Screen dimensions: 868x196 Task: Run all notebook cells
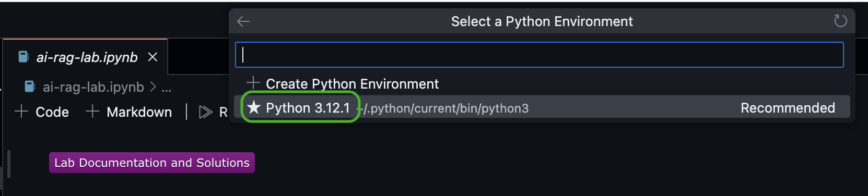tap(213, 112)
